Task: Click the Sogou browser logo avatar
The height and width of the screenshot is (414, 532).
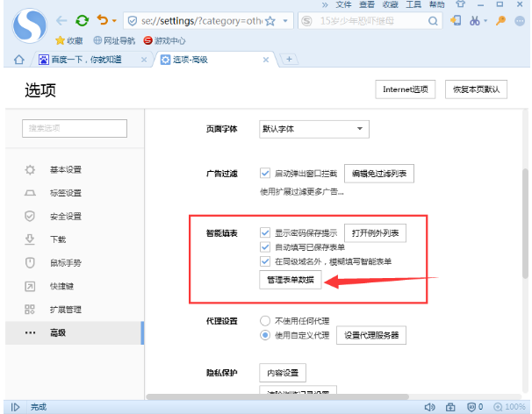Action: click(30, 26)
